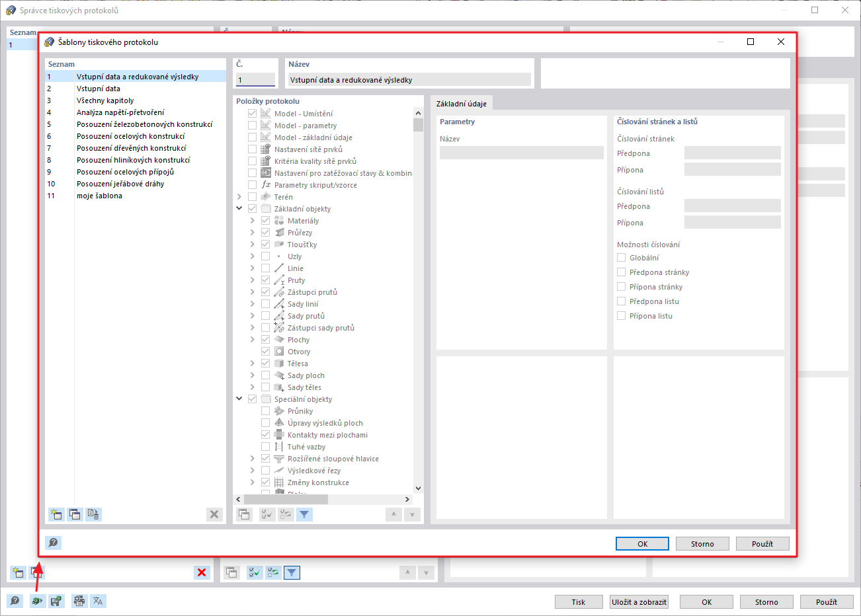This screenshot has height=616, width=861.
Task: Create a new template via the new-template icon
Action: point(56,514)
